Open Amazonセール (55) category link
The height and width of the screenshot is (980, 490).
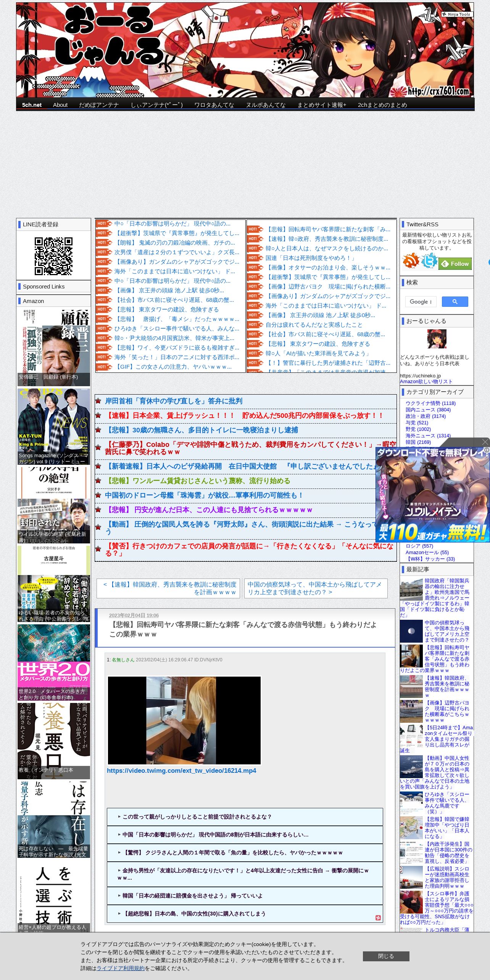pyautogui.click(x=427, y=553)
